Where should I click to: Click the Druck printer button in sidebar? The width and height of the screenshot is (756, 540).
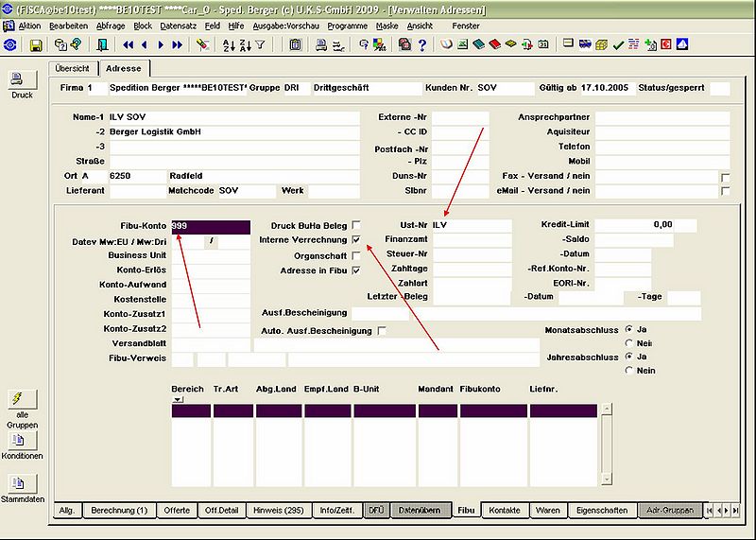pyautogui.click(x=22, y=79)
